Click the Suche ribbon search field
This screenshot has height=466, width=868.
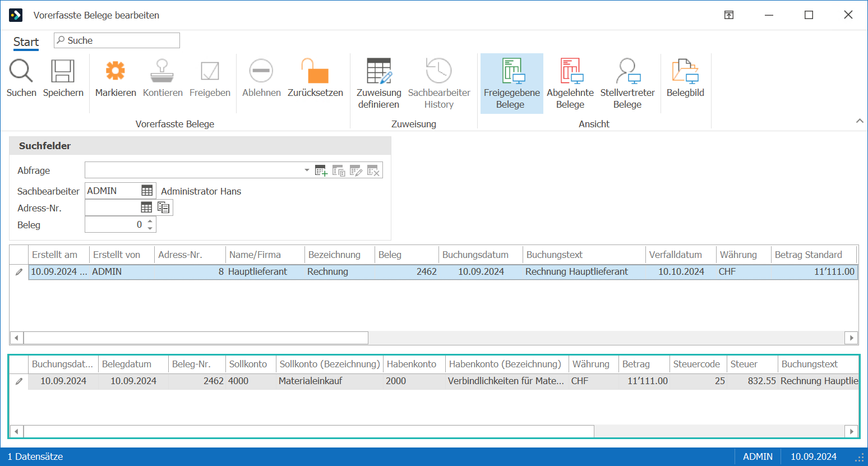(117, 40)
